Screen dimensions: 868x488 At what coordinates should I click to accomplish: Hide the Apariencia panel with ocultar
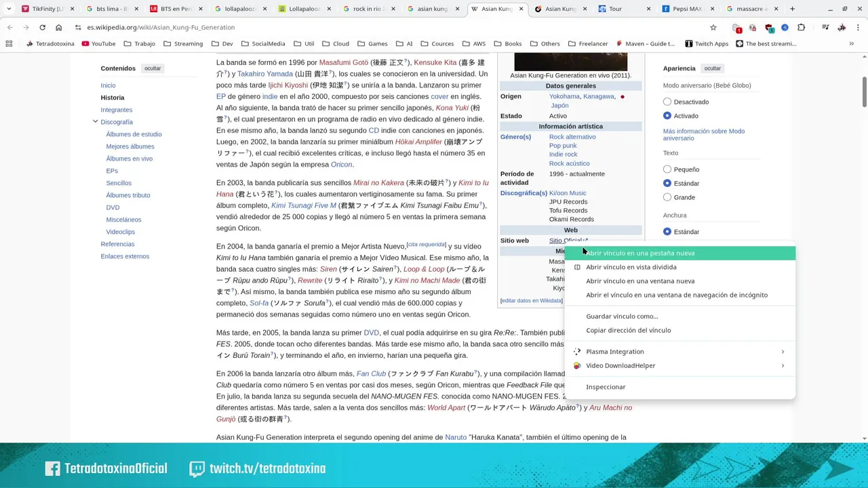(x=712, y=68)
